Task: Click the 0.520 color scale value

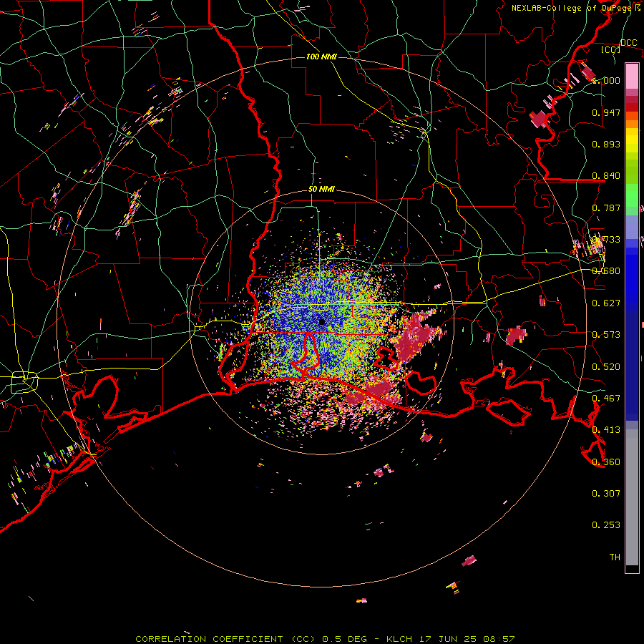Action: [606, 367]
